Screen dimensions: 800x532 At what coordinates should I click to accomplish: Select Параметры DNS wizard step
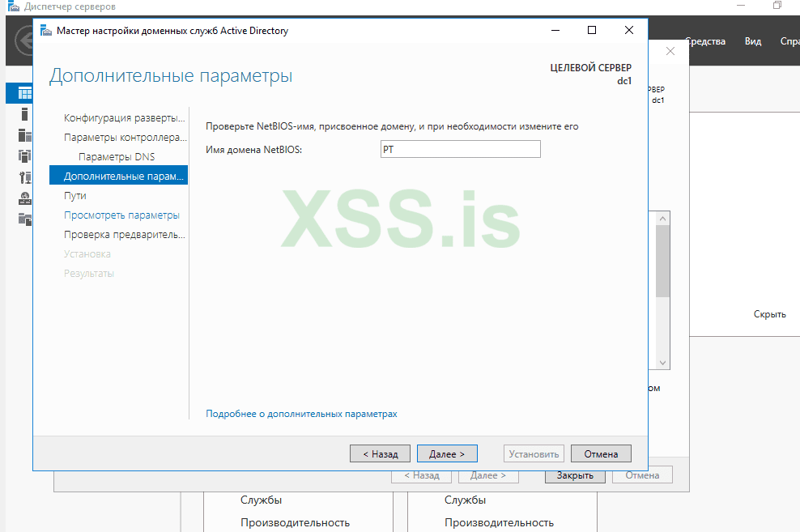[117, 156]
